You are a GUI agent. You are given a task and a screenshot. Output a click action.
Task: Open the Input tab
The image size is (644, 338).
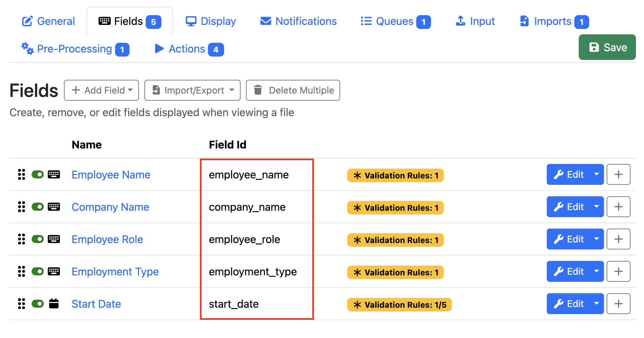(475, 21)
